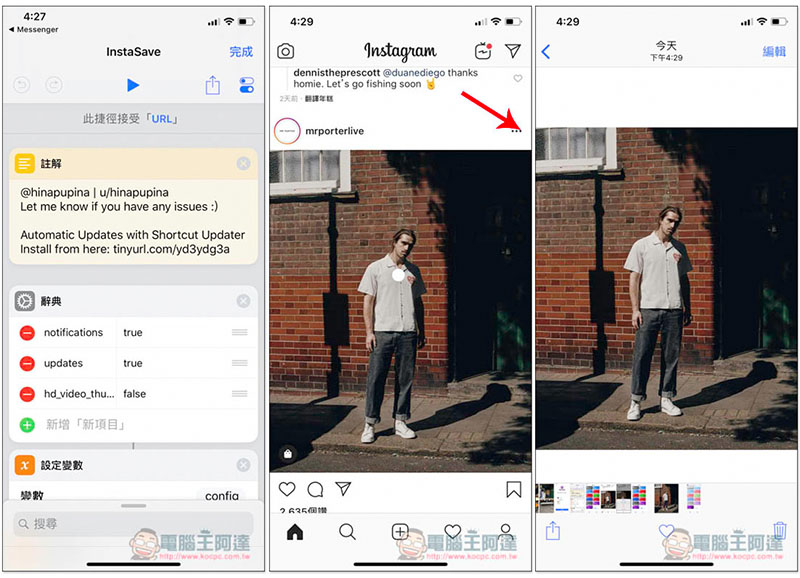This screenshot has height=578, width=800.
Task: Tap the 翻譯年糕 translate link
Action: tap(319, 98)
